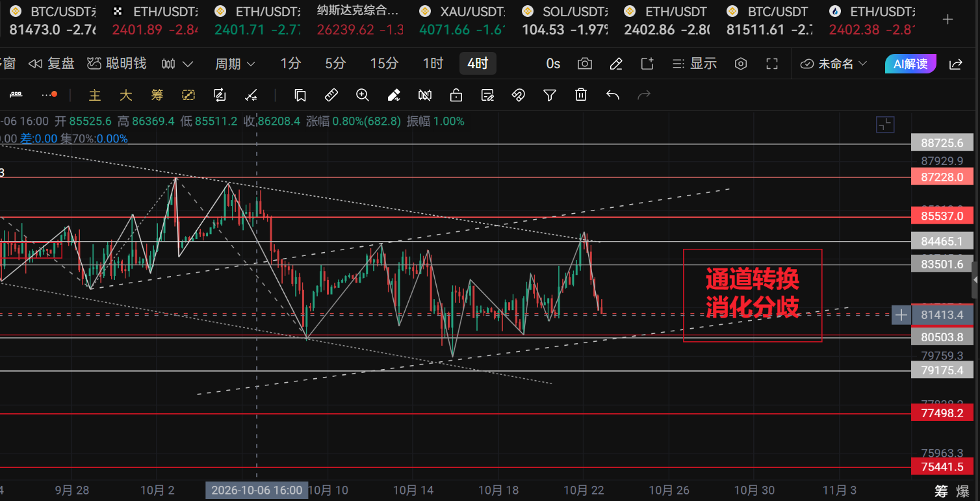Image resolution: width=980 pixels, height=501 pixels.
Task: Click the trend line with arrows drawing icon
Action: [x=251, y=96]
